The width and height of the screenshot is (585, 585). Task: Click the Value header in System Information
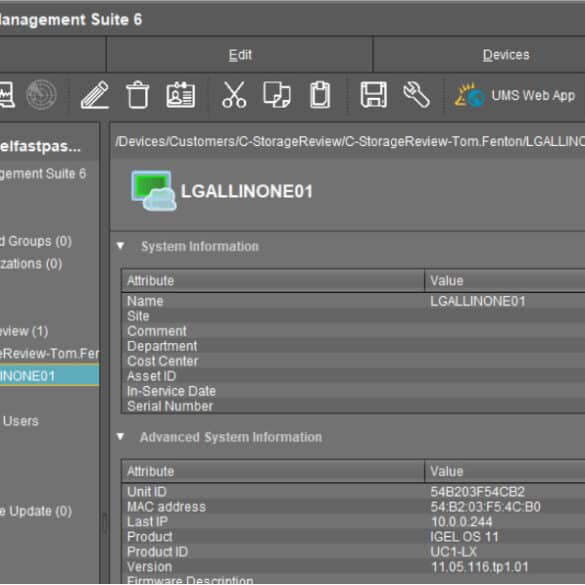point(505,281)
